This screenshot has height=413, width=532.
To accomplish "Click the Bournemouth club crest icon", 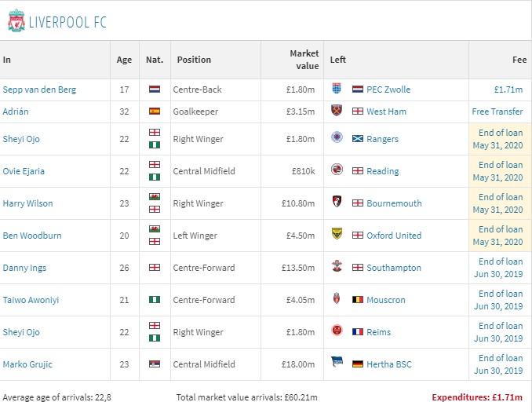I will coord(337,203).
